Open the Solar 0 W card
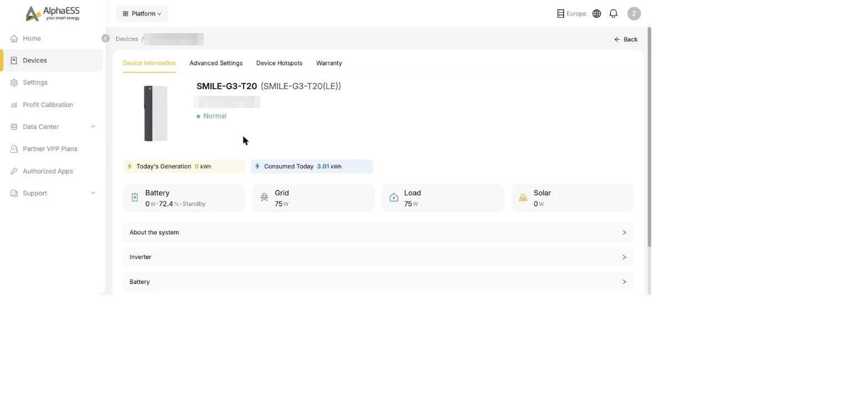Image resolution: width=868 pixels, height=393 pixels. point(572,198)
